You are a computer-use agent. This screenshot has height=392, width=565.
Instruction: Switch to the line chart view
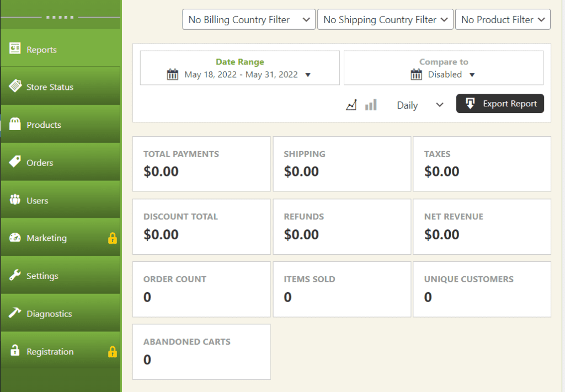[351, 104]
